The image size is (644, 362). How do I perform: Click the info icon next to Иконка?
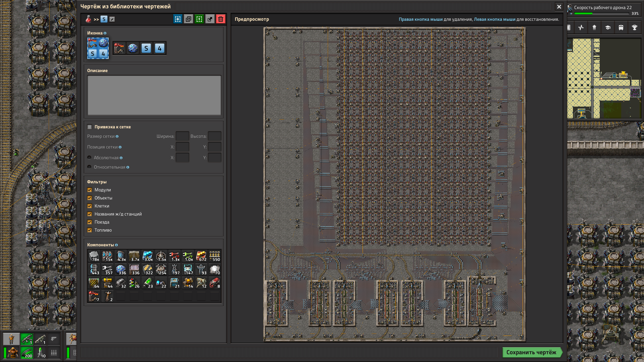click(105, 33)
